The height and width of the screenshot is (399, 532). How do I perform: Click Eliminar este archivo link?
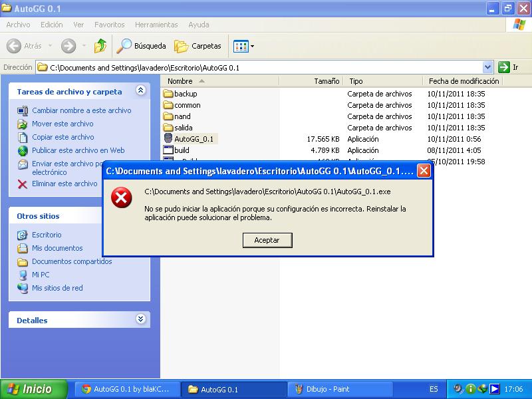[65, 184]
